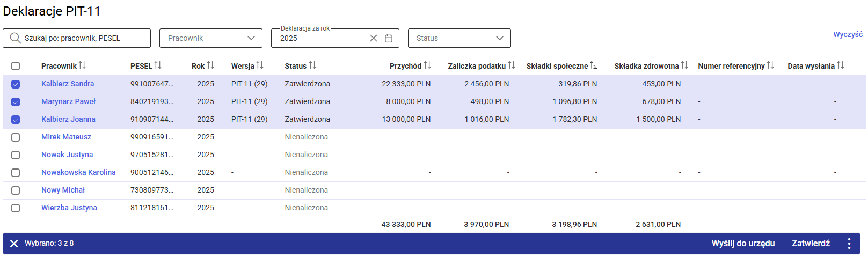Open more actions three-dot menu
Viewport: 868px width, 257px height.
(x=849, y=244)
